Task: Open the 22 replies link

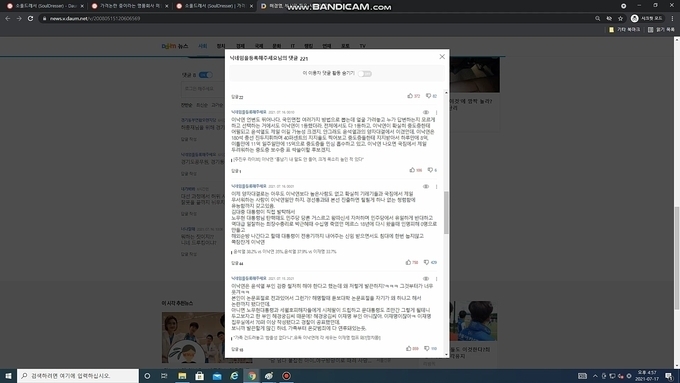Action: click(x=237, y=97)
